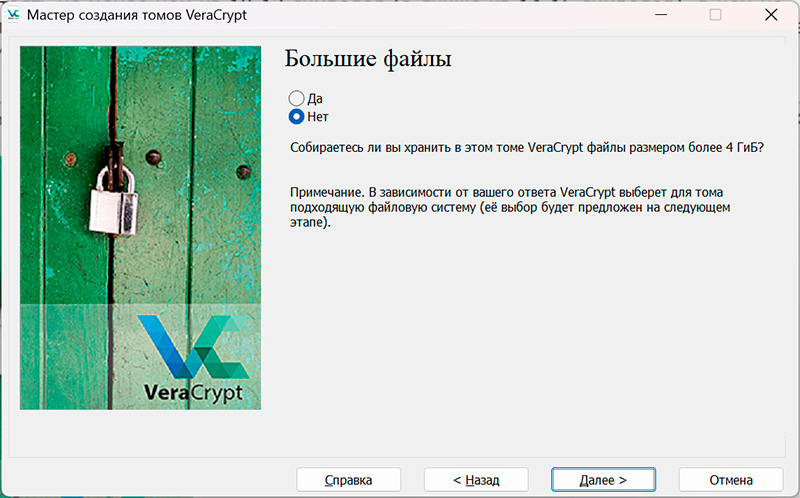Screen dimensions: 800x498
Task: Click the "Да" option label text
Action: coord(315,98)
